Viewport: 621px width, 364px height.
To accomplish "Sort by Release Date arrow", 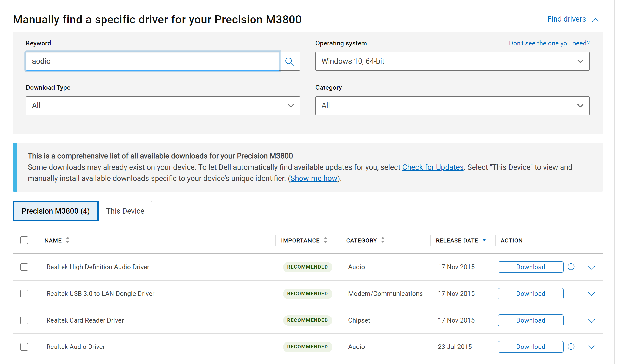I will (x=484, y=240).
